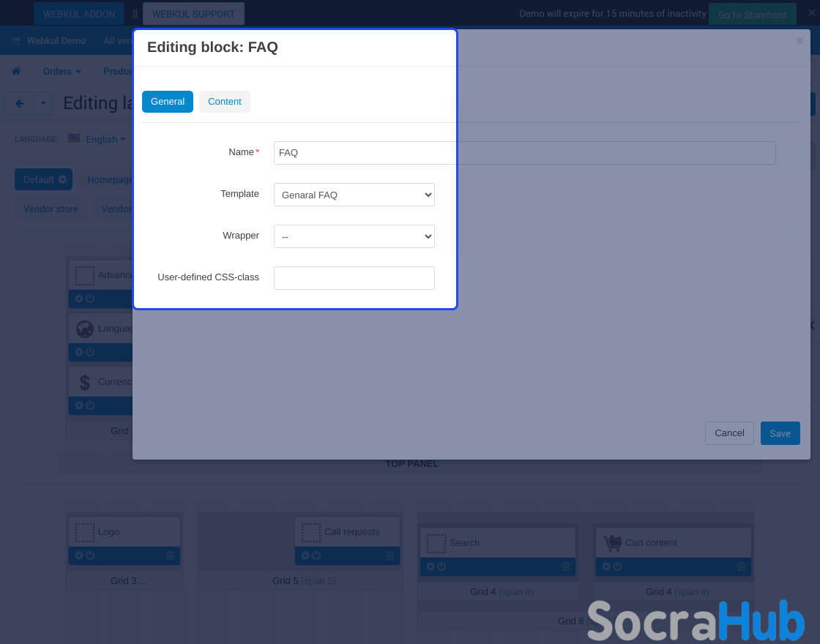Toggle power switch on Call requests block
This screenshot has width=820, height=644.
316,555
